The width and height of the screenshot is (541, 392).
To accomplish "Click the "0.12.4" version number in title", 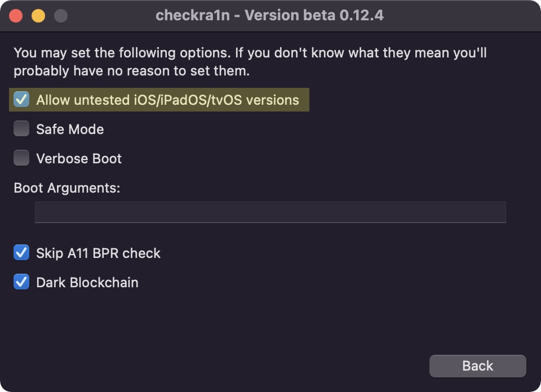I will [361, 15].
